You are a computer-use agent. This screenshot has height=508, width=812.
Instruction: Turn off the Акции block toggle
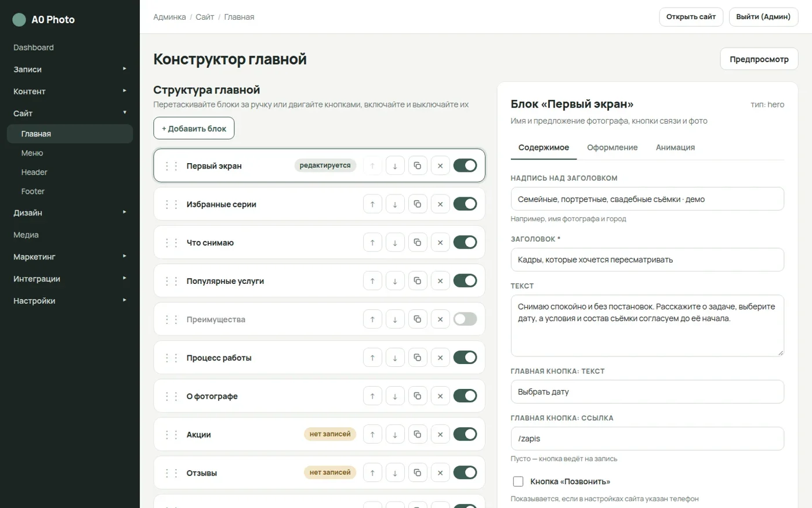point(465,434)
